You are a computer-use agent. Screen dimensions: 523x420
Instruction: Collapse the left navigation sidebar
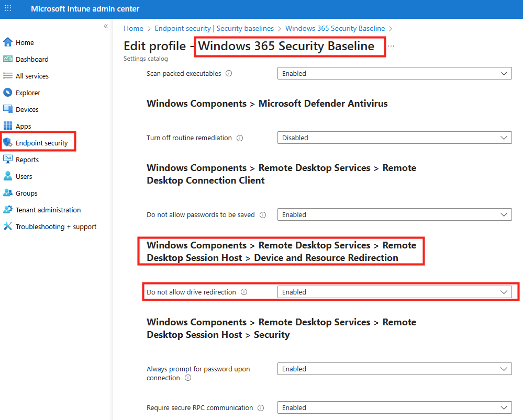click(x=105, y=26)
